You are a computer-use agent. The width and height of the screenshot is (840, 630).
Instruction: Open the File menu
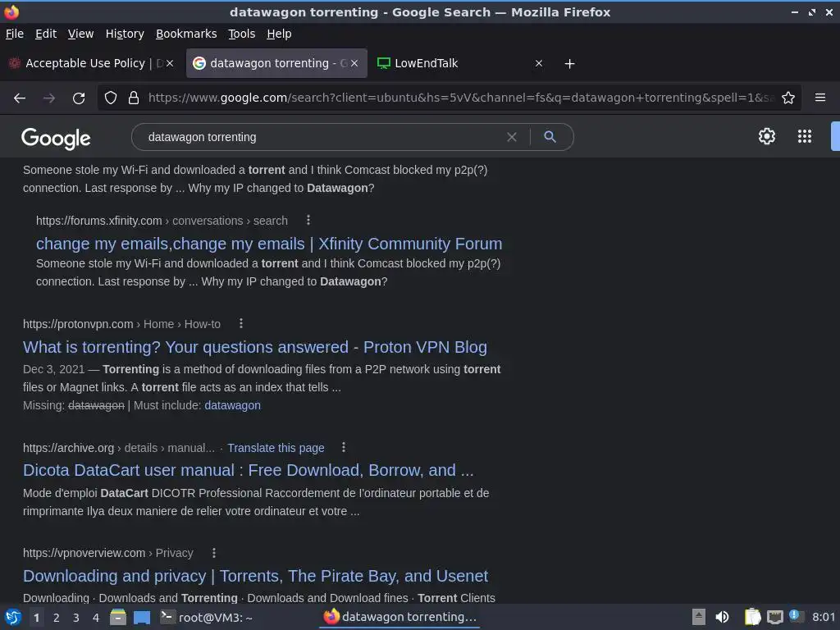click(15, 34)
